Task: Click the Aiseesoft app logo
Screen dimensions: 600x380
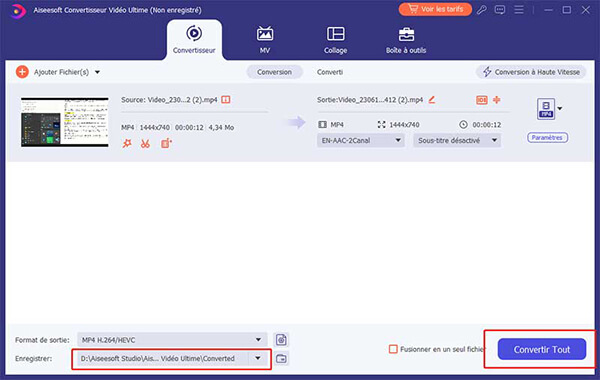Action: point(17,10)
